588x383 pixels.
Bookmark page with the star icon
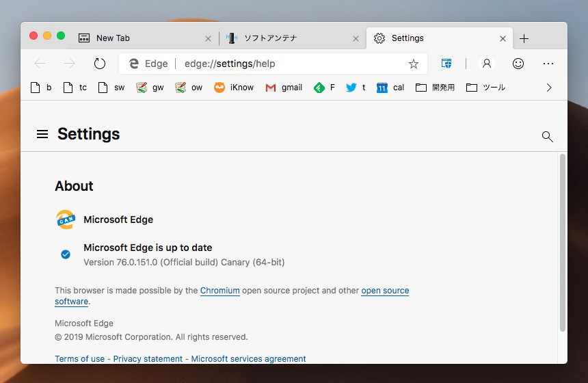(x=413, y=64)
